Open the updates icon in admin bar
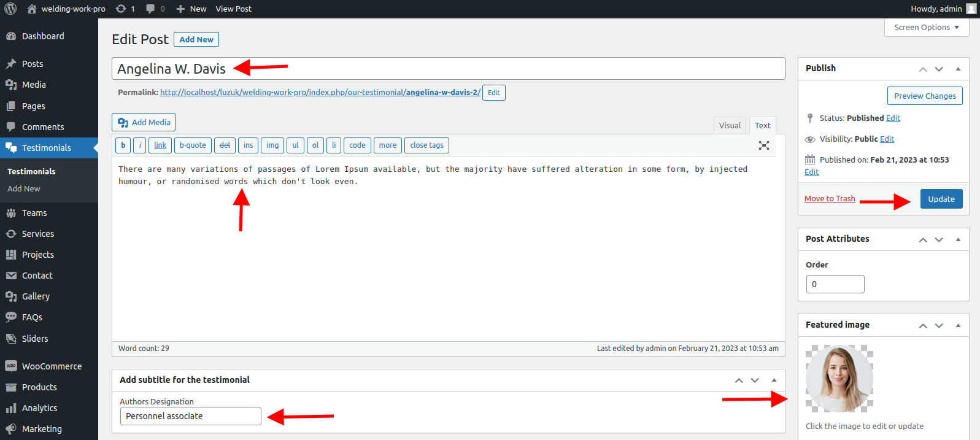The width and height of the screenshot is (980, 440). pos(121,9)
